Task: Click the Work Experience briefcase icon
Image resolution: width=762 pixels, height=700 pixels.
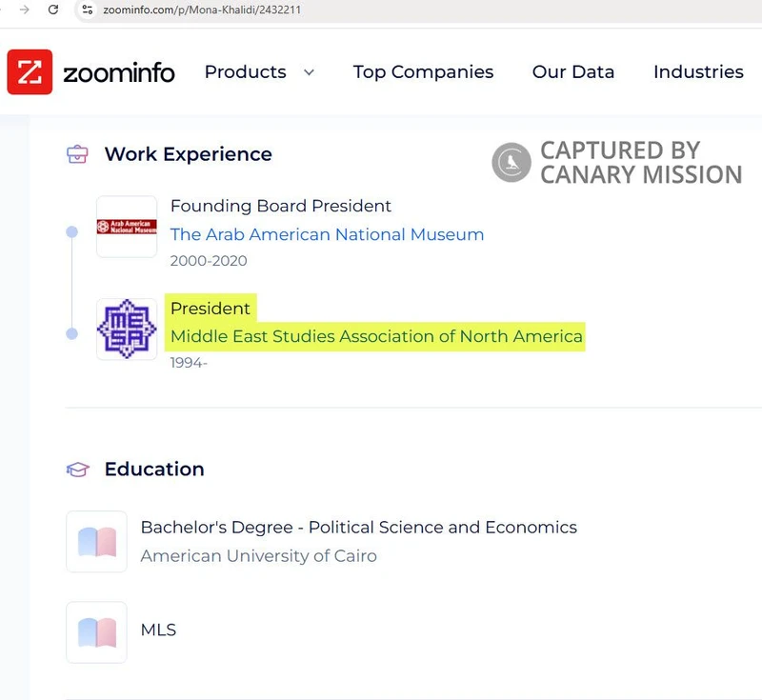Action: coord(77,154)
